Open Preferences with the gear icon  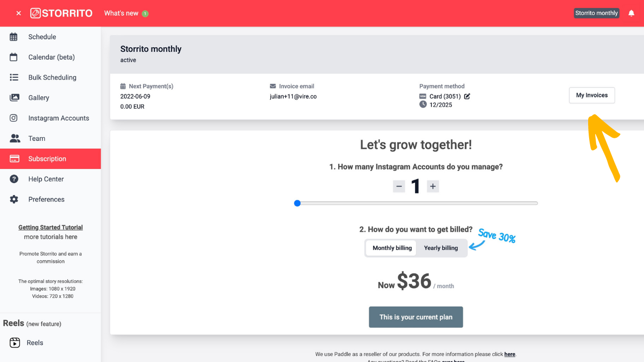click(x=14, y=200)
